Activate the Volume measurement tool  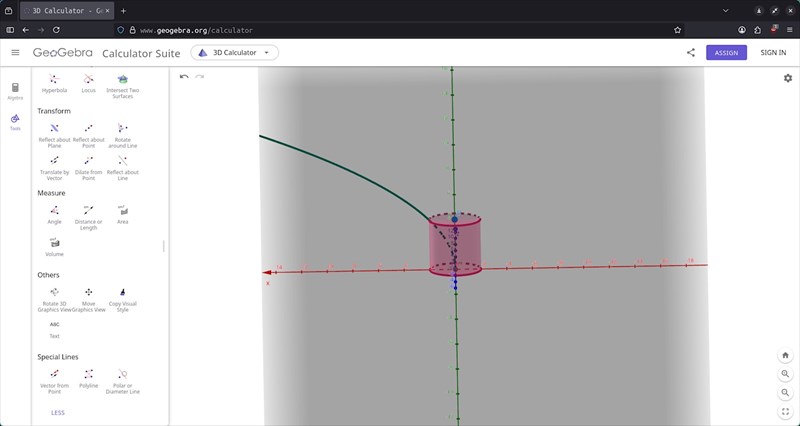(x=55, y=243)
